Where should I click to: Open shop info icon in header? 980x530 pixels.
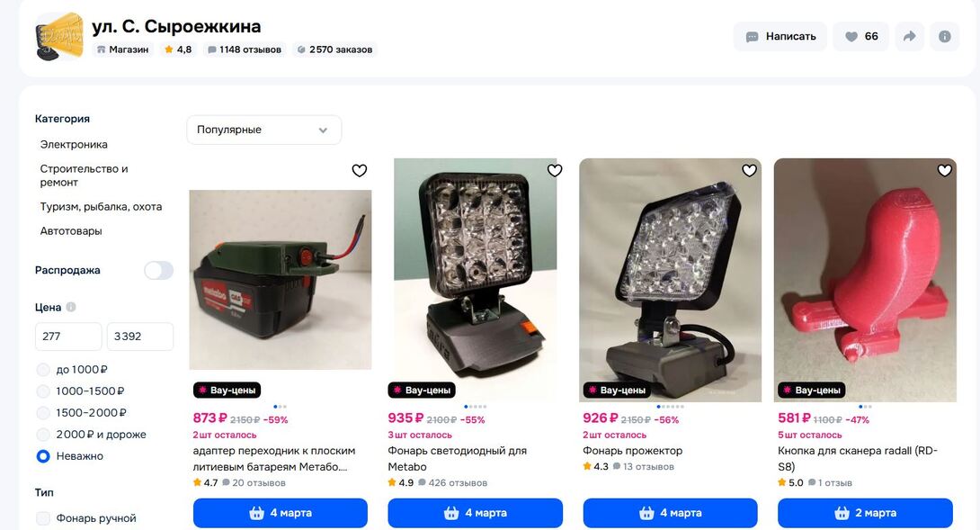coord(944,37)
